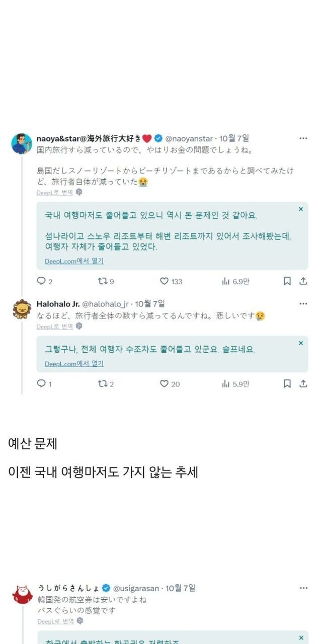Share naoyanstar's tweet
The width and height of the screenshot is (322, 644).
pyautogui.click(x=303, y=281)
